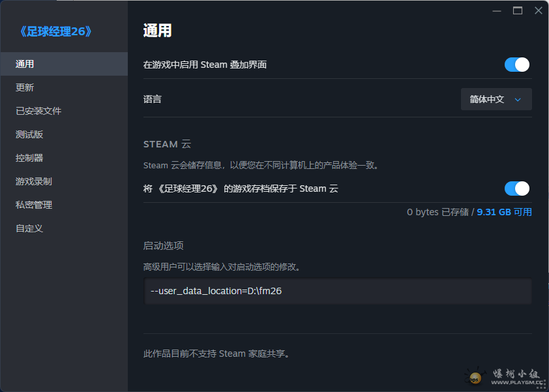Expand the language selector chevron
This screenshot has height=392, width=549.
tap(518, 99)
